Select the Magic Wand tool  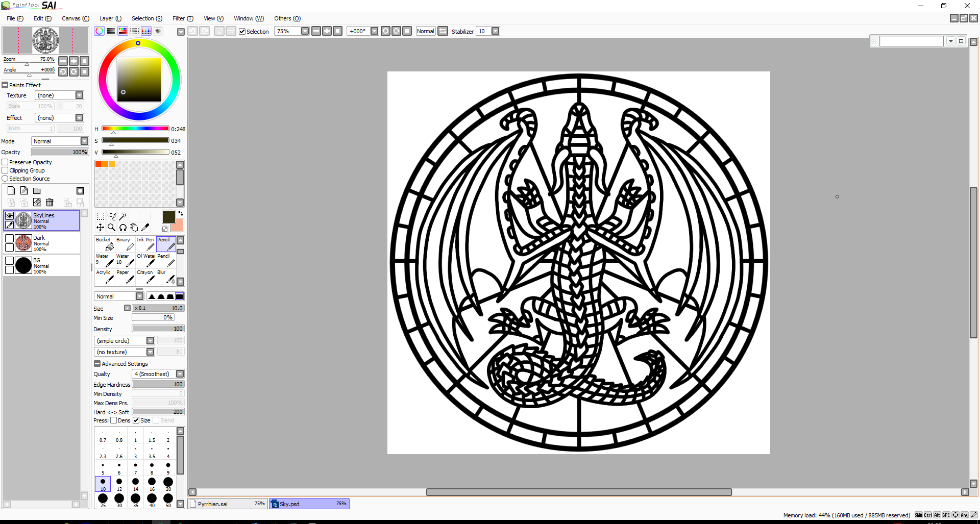[122, 216]
